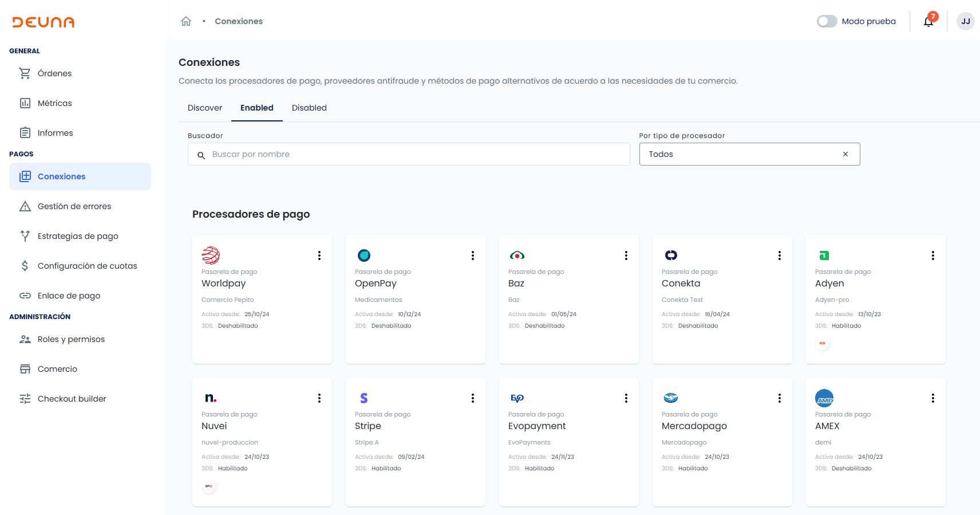Open Checkout builder
Screen dimensions: 980x515
(80, 399)
